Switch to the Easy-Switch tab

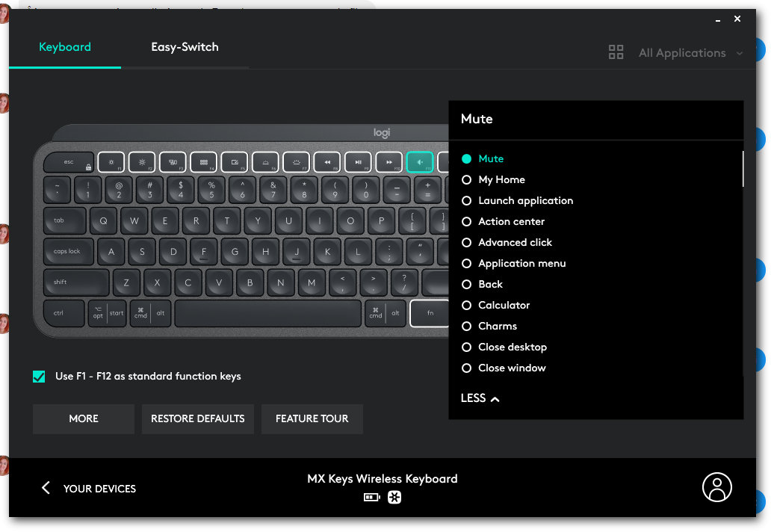coord(185,47)
